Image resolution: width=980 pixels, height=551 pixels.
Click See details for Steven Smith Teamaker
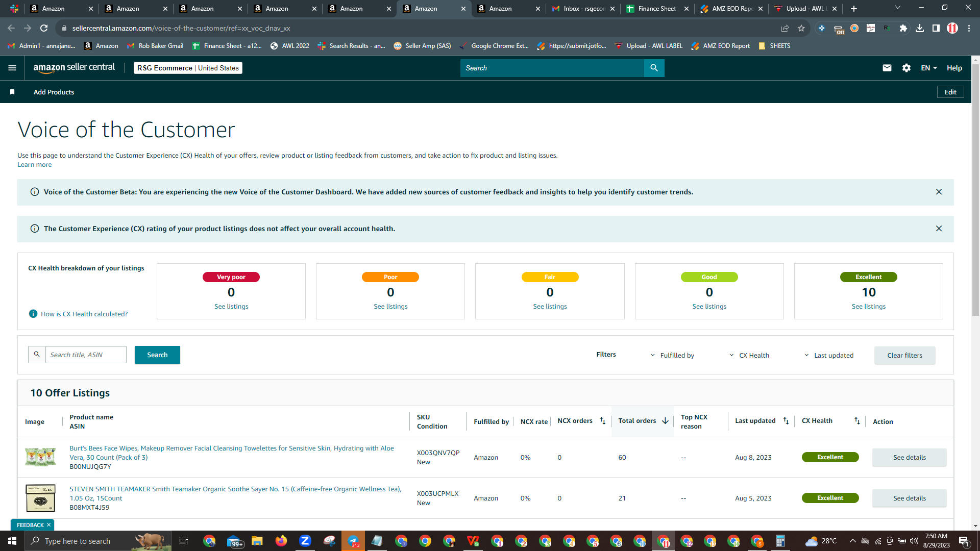point(909,498)
